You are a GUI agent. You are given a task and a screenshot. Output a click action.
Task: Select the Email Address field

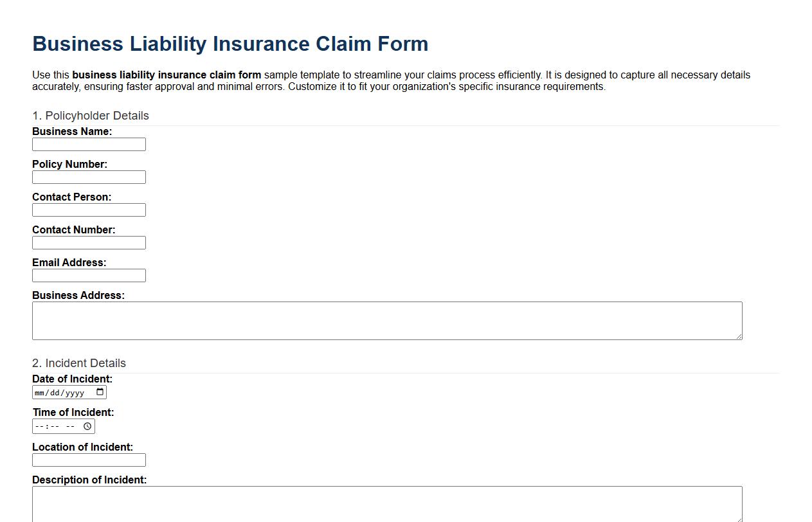click(89, 275)
